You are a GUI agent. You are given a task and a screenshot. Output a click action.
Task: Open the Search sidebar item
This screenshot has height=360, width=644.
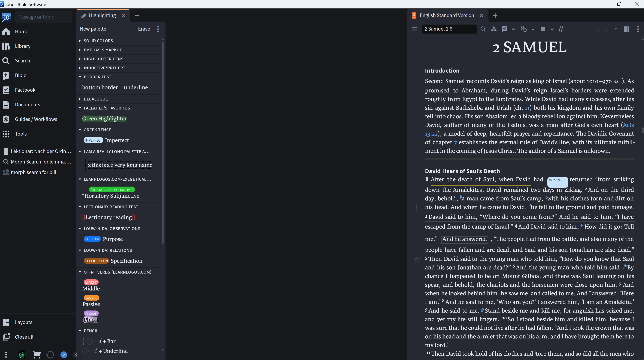pos(16,61)
